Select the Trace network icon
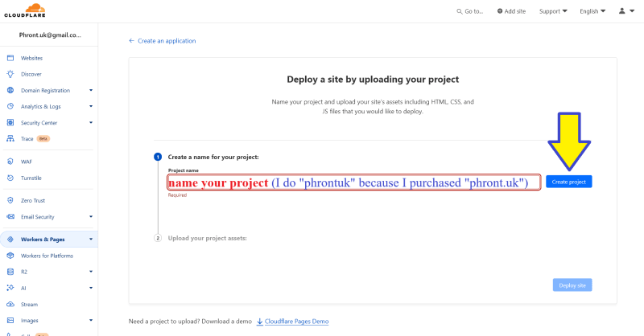Screen dimensions: 644x336 click(10, 139)
